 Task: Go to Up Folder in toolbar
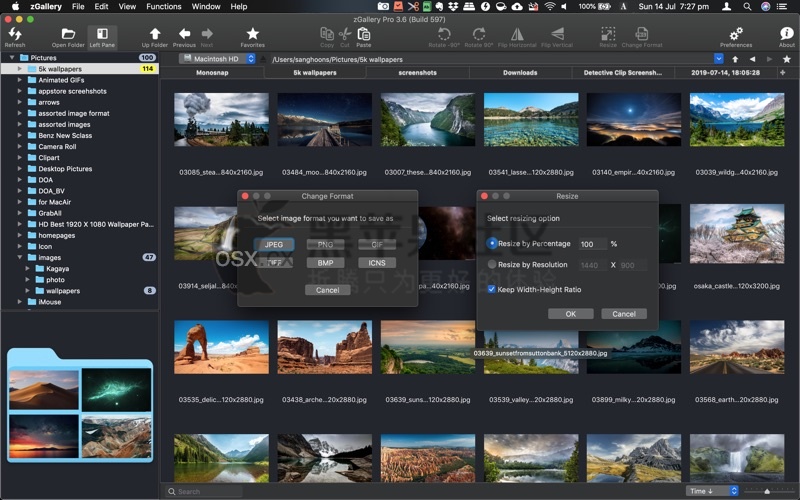(x=155, y=34)
